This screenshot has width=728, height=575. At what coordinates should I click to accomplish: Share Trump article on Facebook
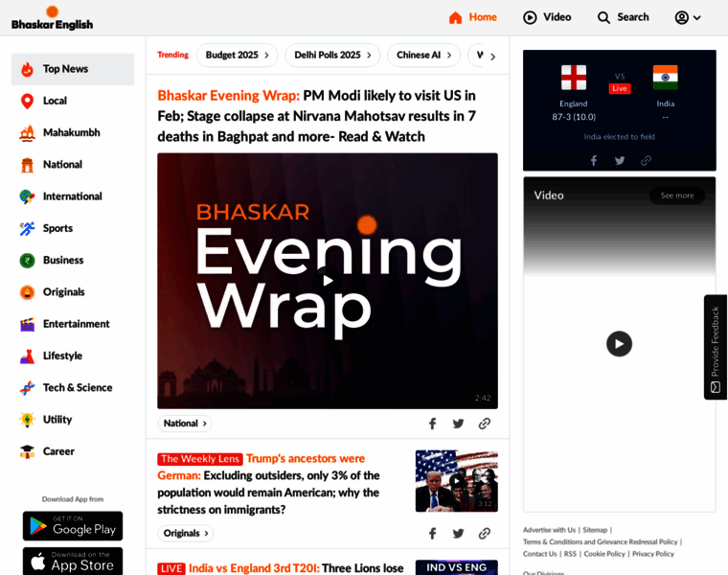(x=432, y=533)
